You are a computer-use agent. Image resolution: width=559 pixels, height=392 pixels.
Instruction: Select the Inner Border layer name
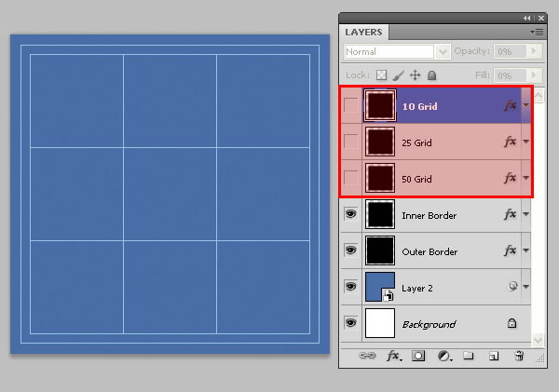click(429, 216)
